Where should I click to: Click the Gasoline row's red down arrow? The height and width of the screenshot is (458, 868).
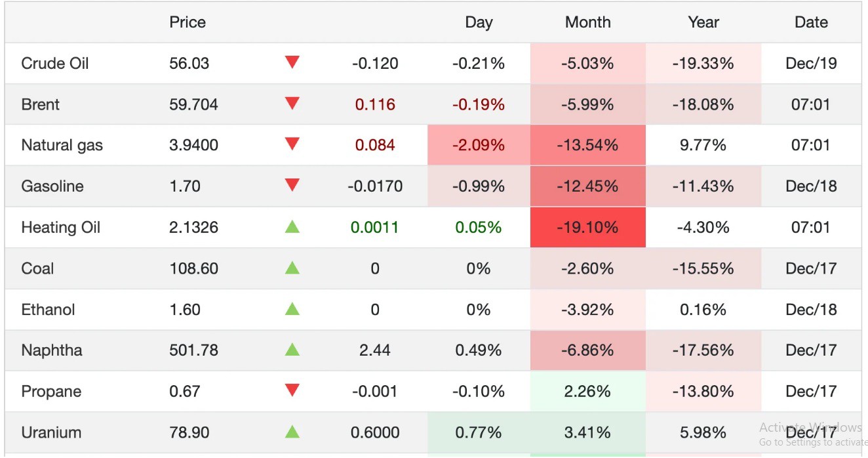(x=292, y=186)
